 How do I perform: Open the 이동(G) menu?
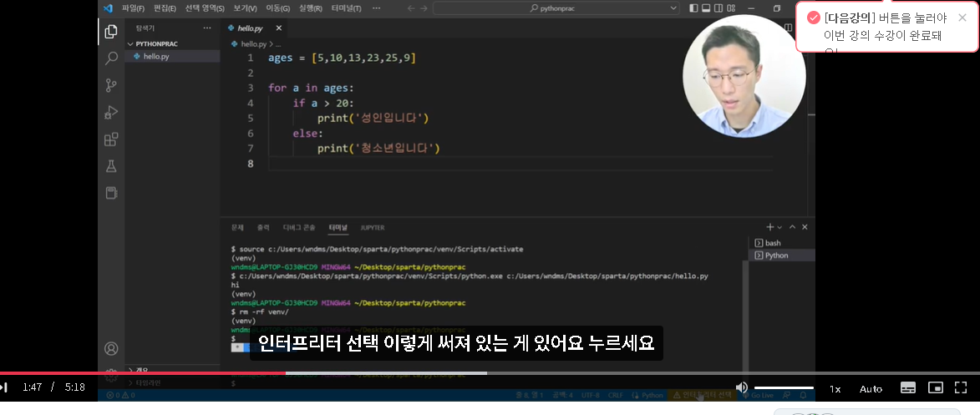[x=277, y=8]
